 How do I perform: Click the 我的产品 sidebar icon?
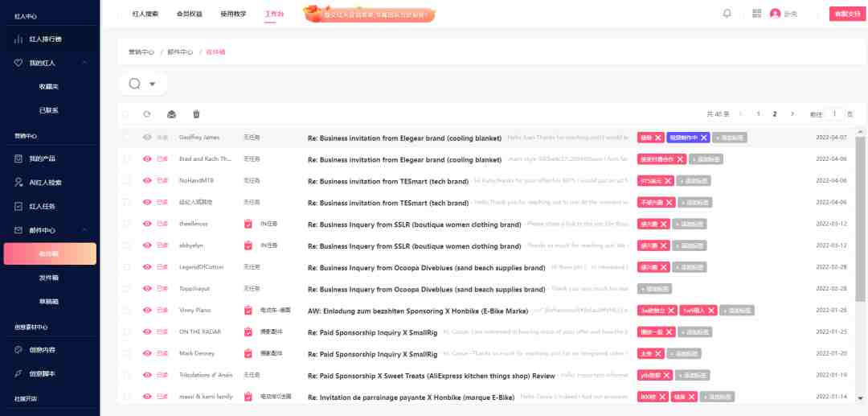tap(18, 159)
